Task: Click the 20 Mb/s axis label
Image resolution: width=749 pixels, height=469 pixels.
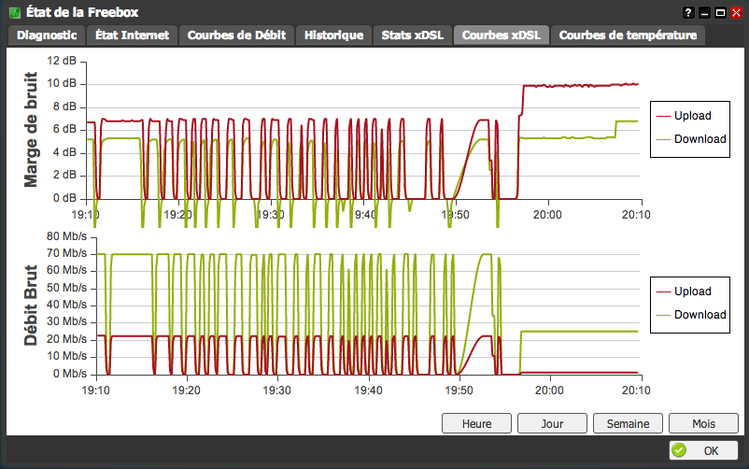Action: click(66, 339)
